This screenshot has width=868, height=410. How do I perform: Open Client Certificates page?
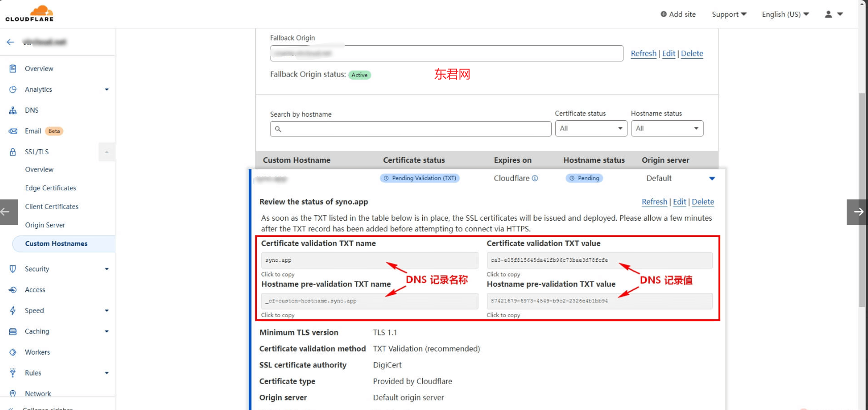pyautogui.click(x=52, y=207)
